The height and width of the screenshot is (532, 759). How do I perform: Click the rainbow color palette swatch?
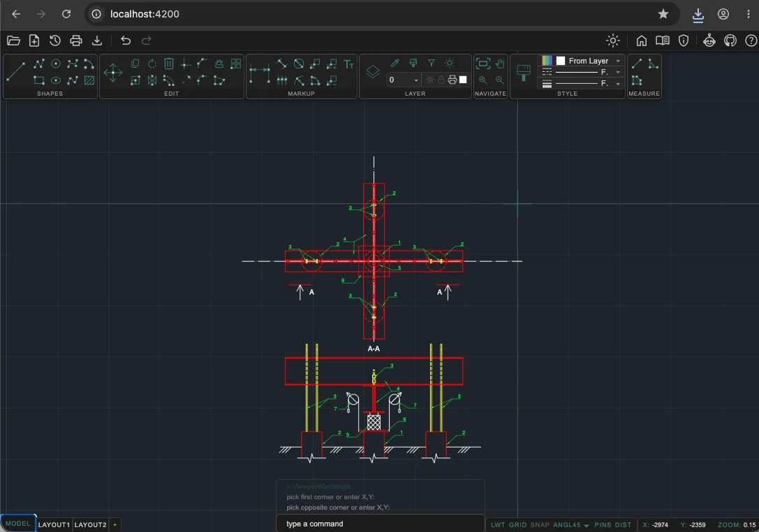coord(547,61)
